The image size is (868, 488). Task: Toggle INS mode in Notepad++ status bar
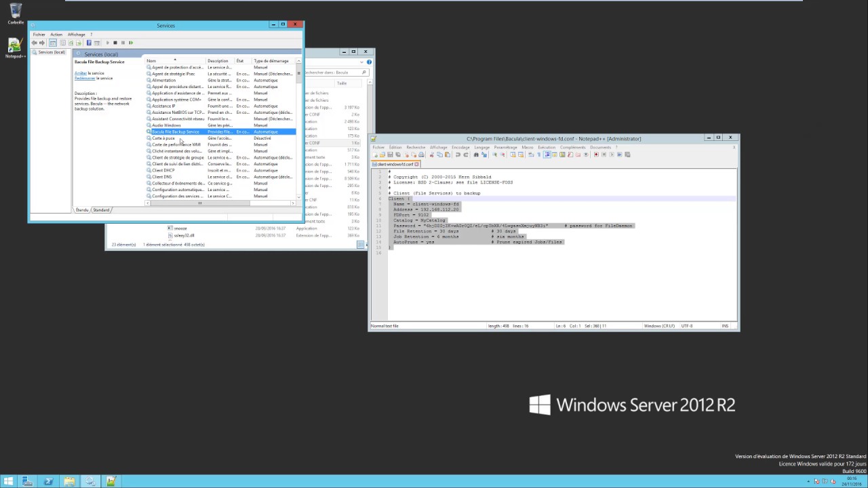pos(725,326)
